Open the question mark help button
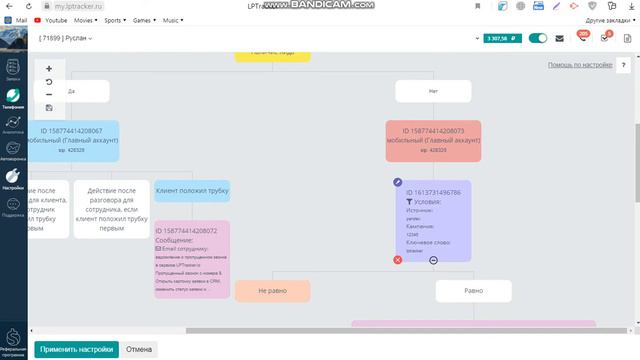The image size is (640, 360). click(623, 65)
